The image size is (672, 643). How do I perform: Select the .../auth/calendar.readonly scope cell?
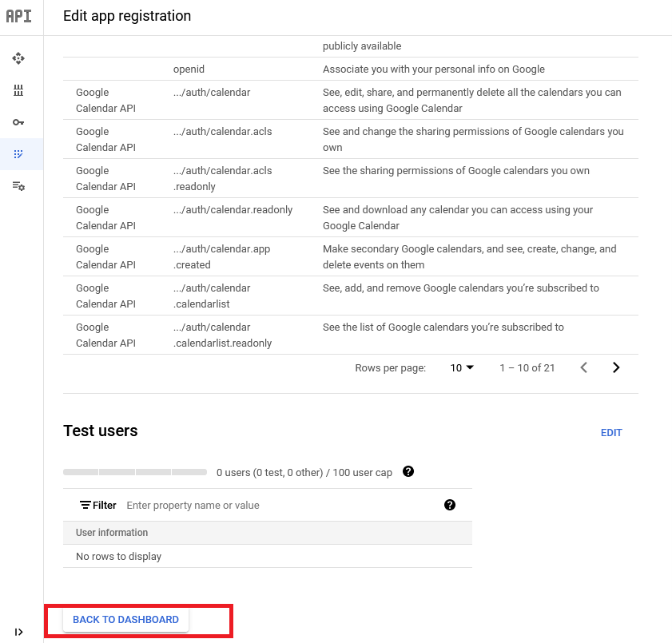[x=233, y=209]
